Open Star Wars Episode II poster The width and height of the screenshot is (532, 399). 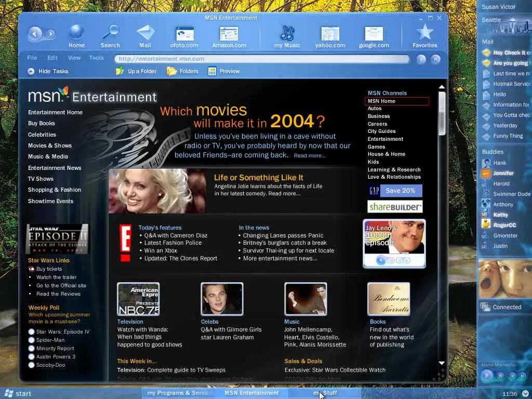click(x=57, y=239)
